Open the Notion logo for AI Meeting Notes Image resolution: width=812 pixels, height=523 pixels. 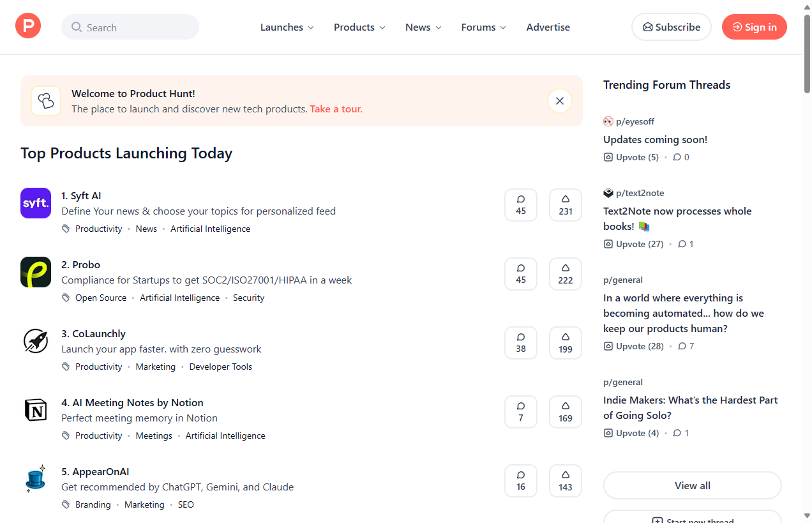35,410
